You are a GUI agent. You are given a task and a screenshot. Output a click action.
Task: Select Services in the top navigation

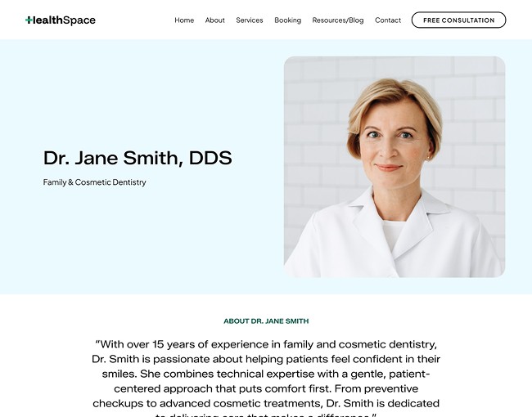pos(250,20)
